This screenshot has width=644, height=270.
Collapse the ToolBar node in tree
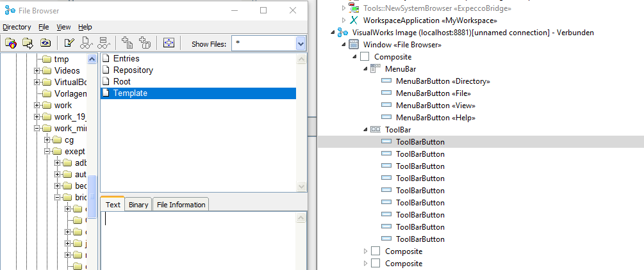[x=365, y=130]
